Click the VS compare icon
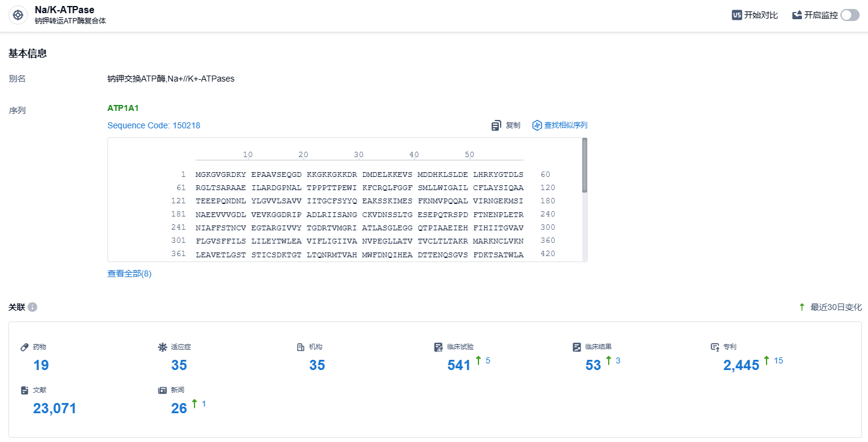This screenshot has width=868, height=442. [x=737, y=15]
